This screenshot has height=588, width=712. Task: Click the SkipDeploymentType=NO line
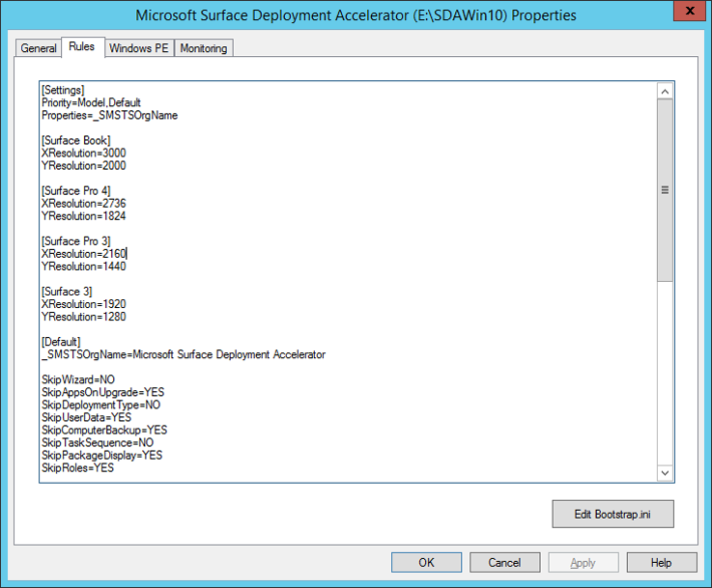tap(100, 405)
